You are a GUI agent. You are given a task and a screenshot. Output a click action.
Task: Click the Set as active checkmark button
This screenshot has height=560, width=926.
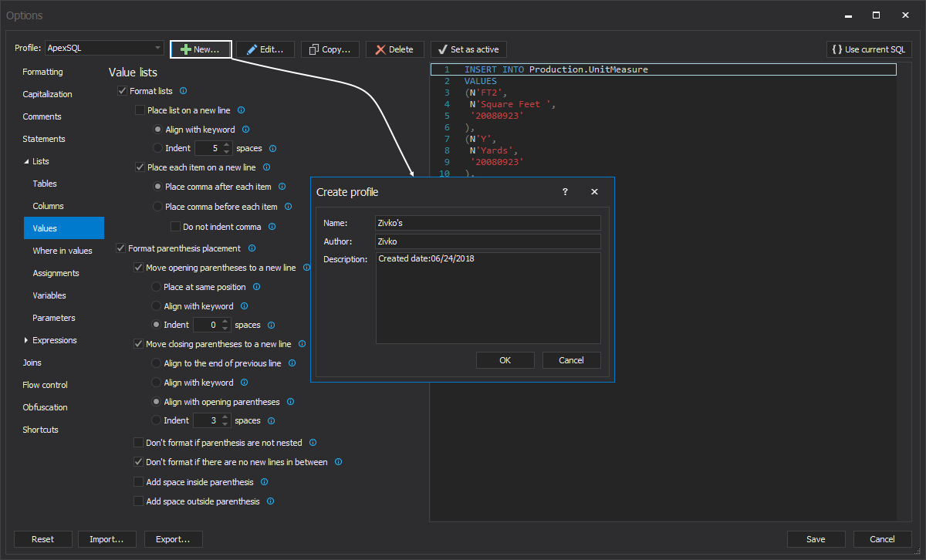(x=468, y=49)
